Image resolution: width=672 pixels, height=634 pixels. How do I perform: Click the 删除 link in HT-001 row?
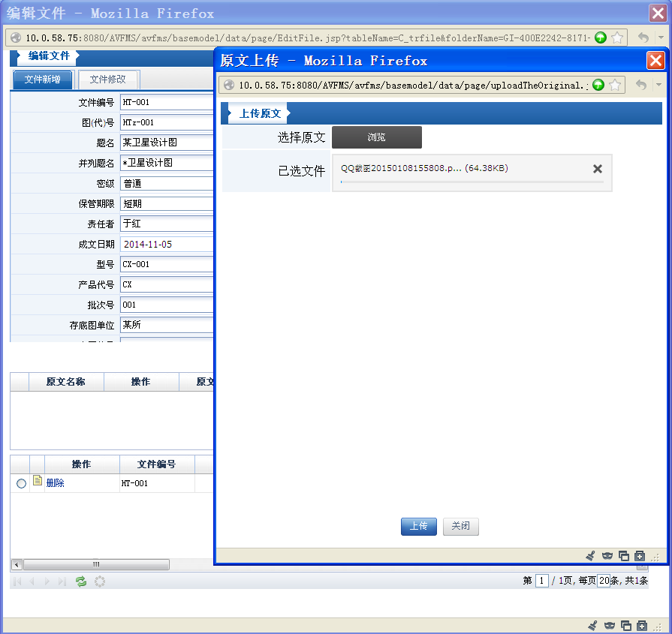56,484
